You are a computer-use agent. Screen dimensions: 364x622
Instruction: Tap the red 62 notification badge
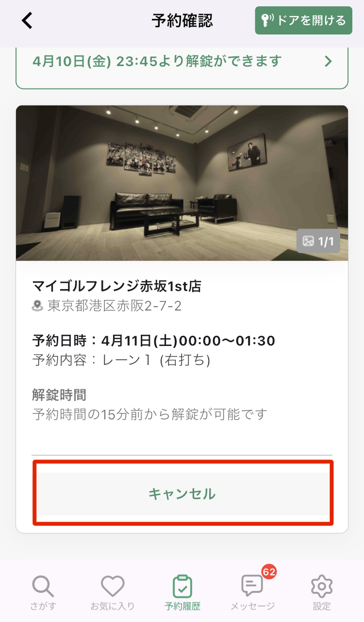pyautogui.click(x=269, y=572)
